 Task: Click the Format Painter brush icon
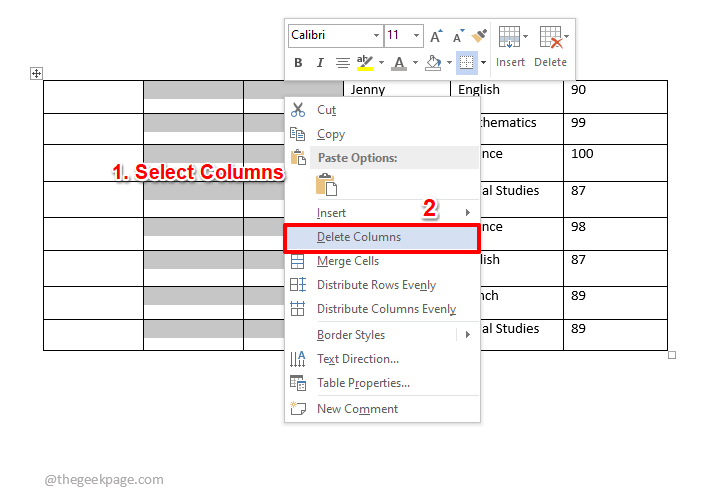479,36
